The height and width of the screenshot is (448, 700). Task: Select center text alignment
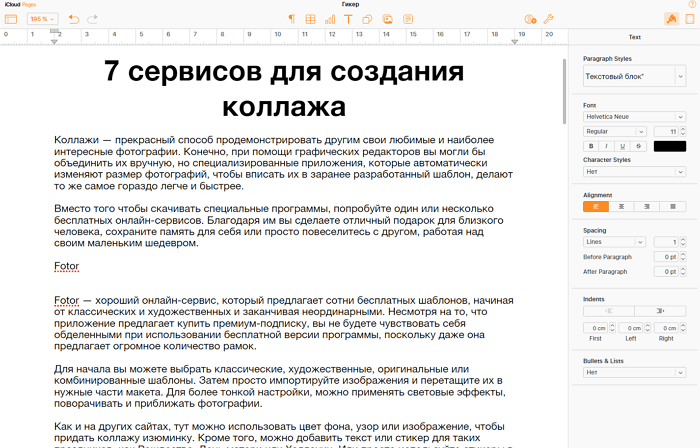622,207
